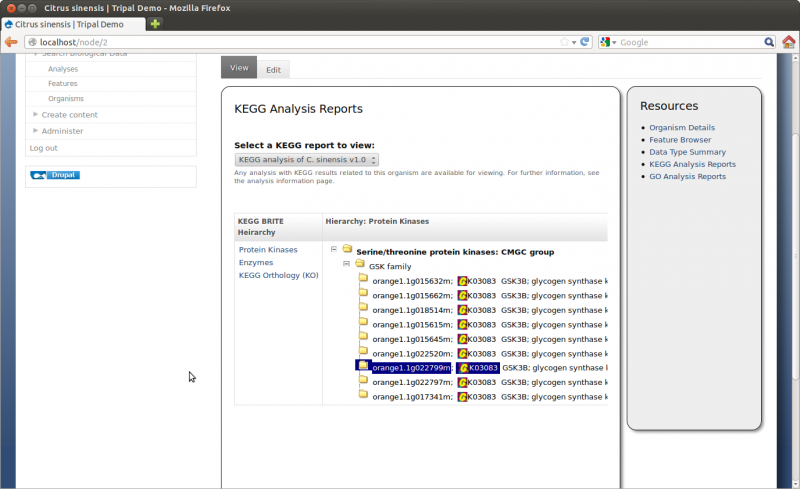
Task: Click folder icon beside orange1.1g015662m
Action: pos(363,292)
